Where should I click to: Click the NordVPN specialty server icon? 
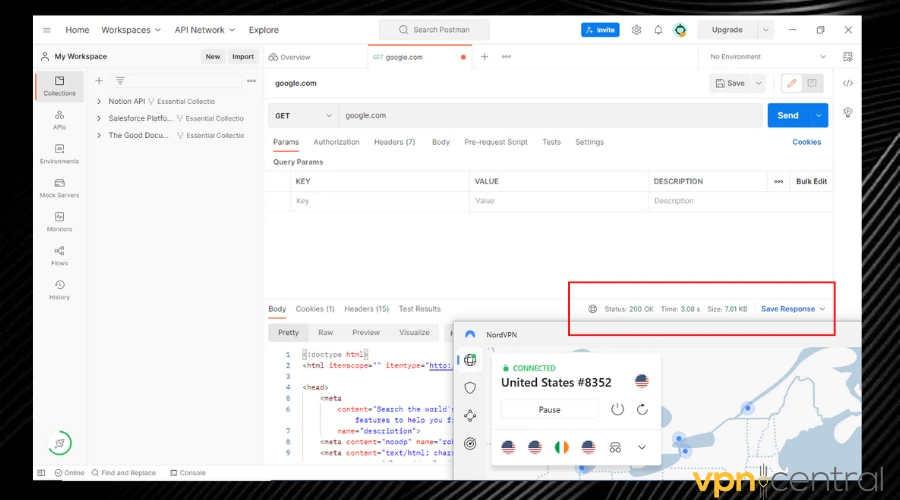point(615,447)
